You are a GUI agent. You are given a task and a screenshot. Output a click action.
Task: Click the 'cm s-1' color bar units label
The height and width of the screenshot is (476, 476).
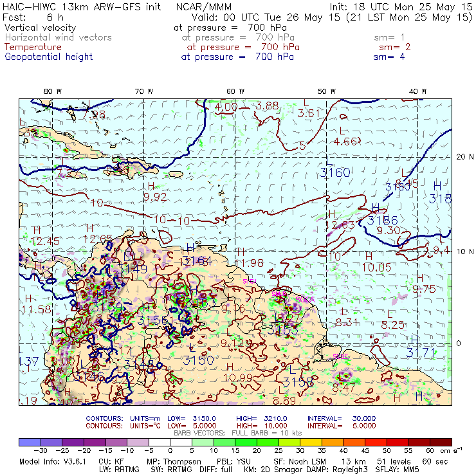coord(452,450)
